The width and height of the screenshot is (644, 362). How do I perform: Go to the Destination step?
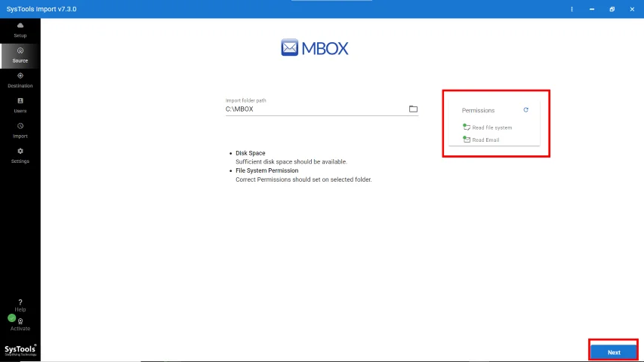coord(20,81)
